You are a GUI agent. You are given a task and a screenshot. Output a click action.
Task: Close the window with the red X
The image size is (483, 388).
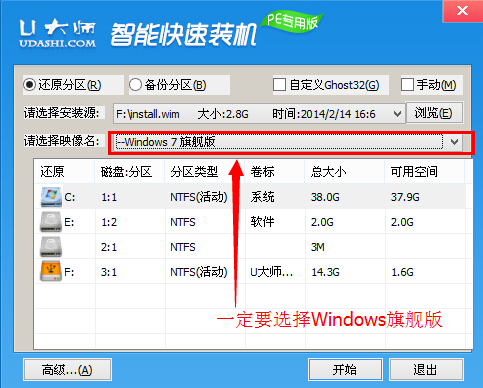(x=463, y=11)
